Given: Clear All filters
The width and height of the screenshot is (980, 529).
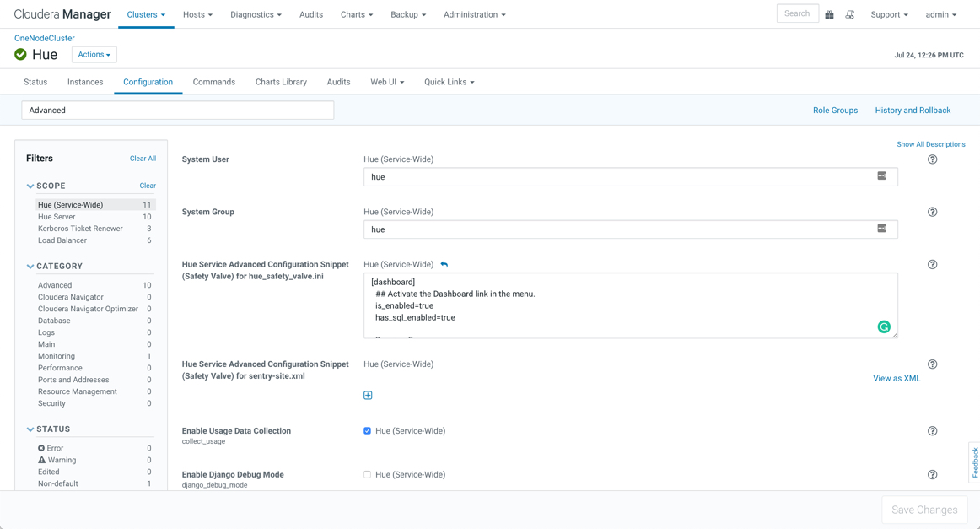Looking at the screenshot, I should coord(143,159).
